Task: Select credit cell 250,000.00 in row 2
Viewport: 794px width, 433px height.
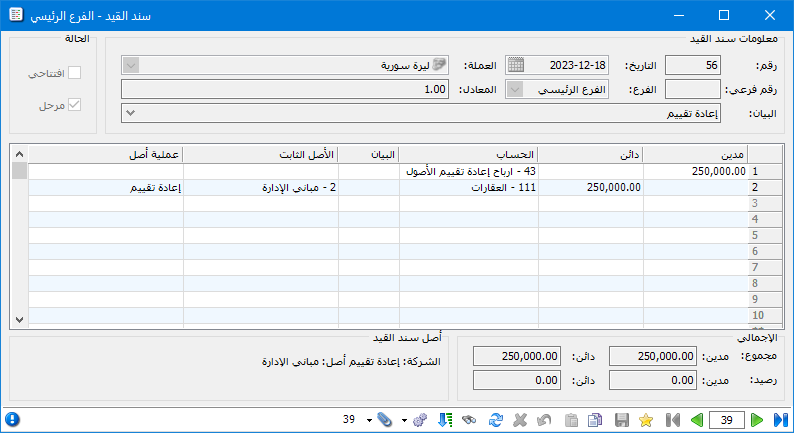Action: (590, 187)
